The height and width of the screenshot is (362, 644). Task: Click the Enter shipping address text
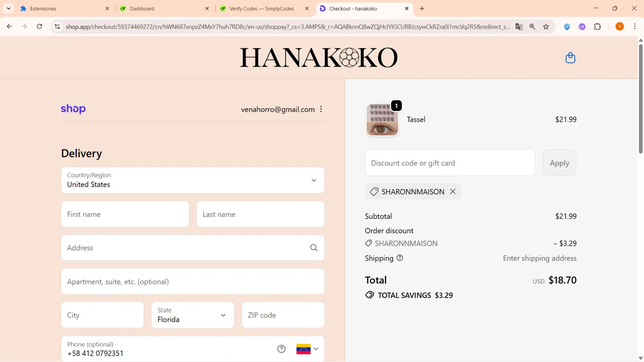tap(540, 258)
